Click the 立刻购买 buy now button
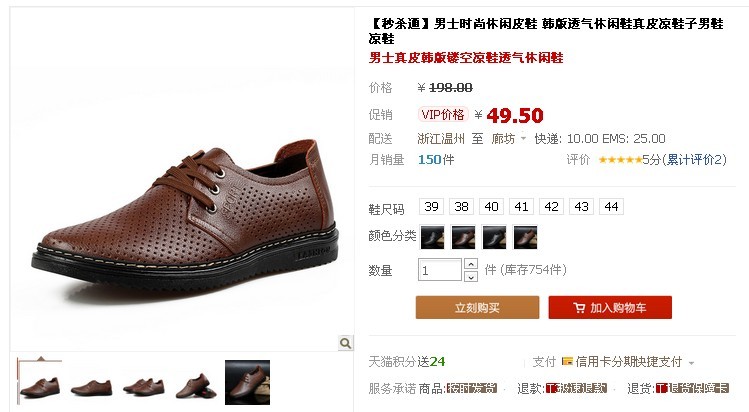Screen dimensions: 749x412 pyautogui.click(x=477, y=307)
